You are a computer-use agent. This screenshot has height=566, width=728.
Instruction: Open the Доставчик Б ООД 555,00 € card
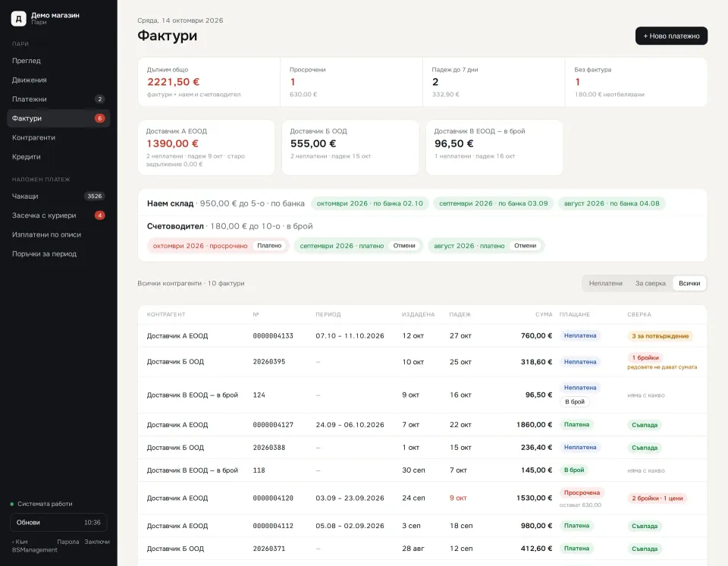(350, 148)
